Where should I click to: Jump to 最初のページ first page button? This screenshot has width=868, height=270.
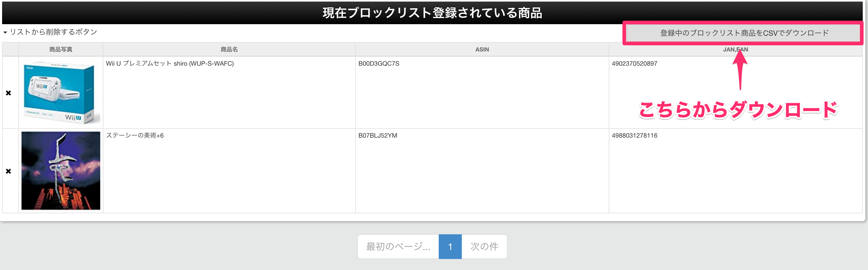click(x=398, y=247)
